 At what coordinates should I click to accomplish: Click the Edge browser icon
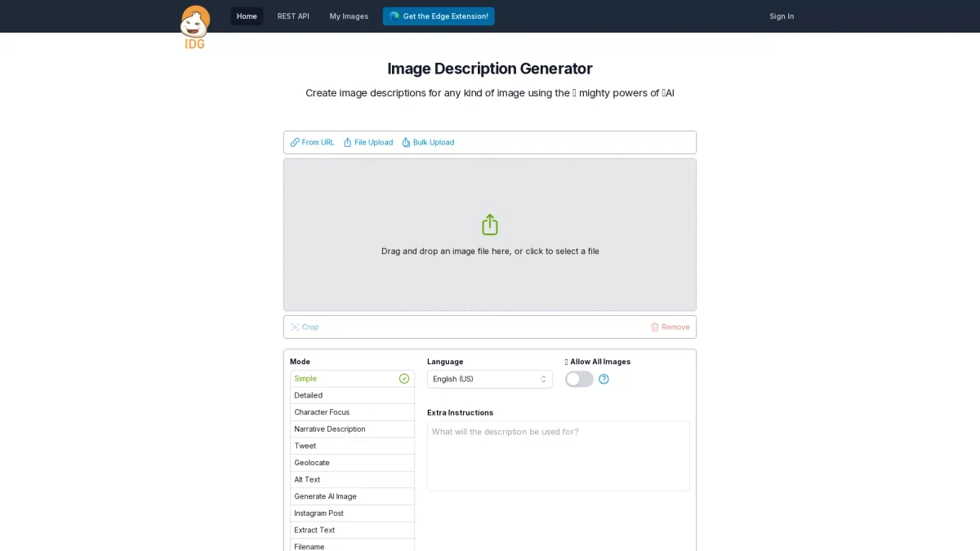click(394, 16)
